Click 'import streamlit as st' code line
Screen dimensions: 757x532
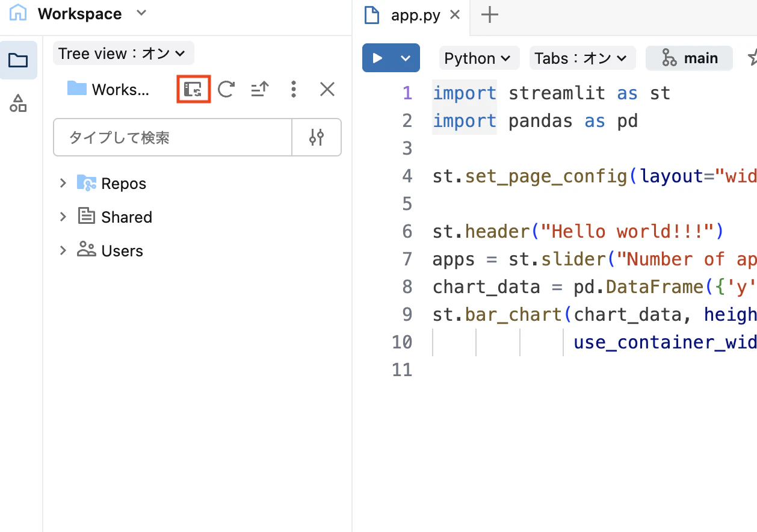tap(552, 93)
